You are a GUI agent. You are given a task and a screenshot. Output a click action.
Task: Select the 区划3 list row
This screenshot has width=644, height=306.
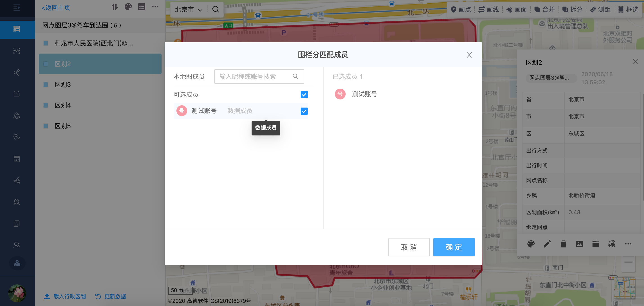[x=100, y=85]
